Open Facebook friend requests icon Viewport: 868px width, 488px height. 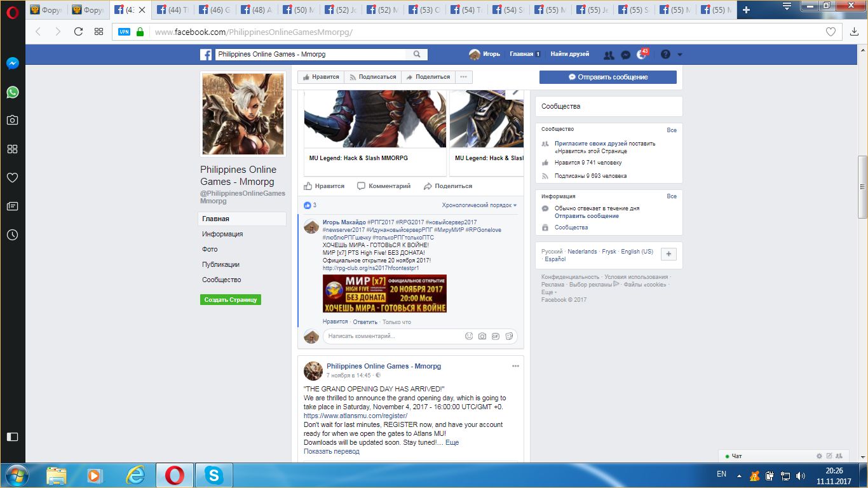(609, 55)
